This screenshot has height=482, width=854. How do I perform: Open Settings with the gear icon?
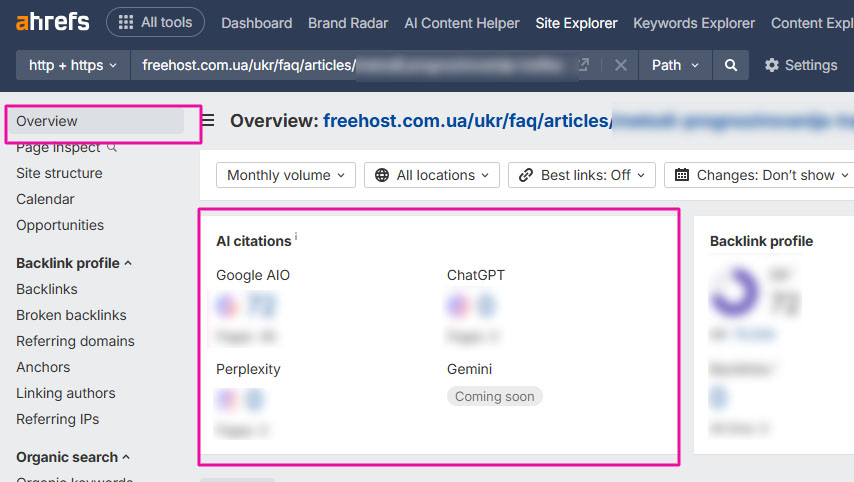[x=771, y=65]
